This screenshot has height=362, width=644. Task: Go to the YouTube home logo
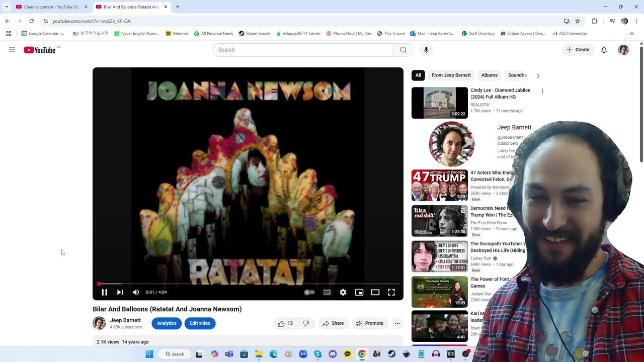click(40, 50)
